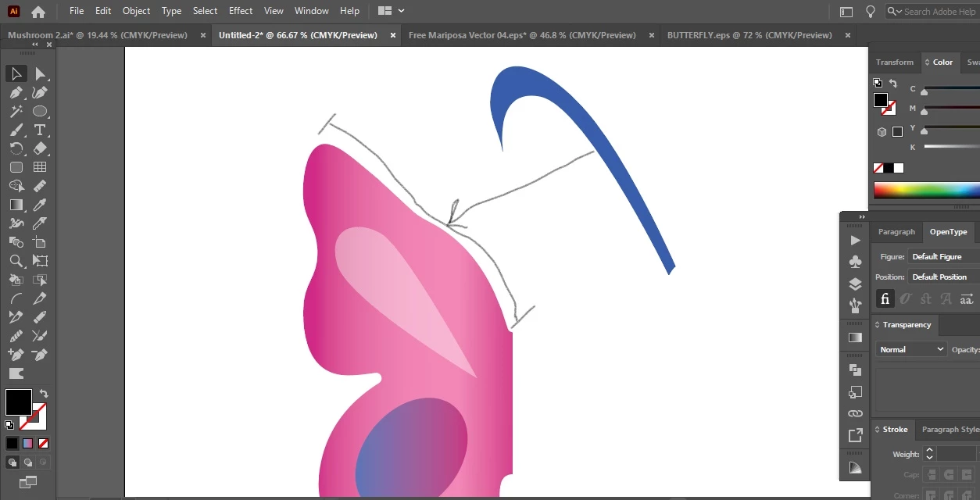The height and width of the screenshot is (500, 980).
Task: Toggle standard ligatures in OpenType panel
Action: coord(885,298)
